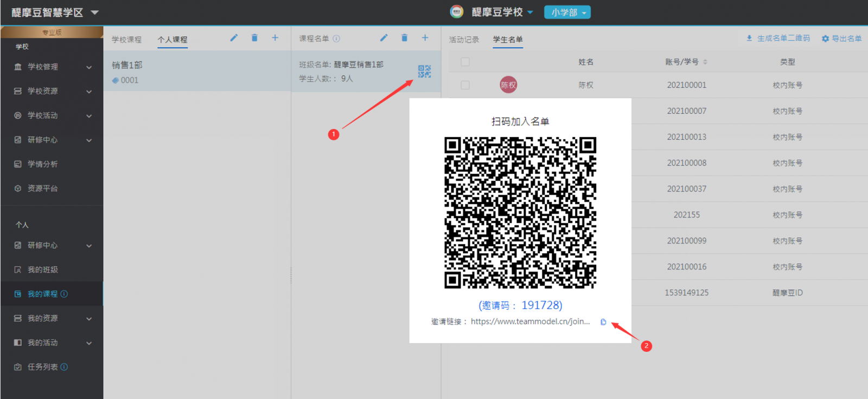This screenshot has height=399, width=868.
Task: Switch to the 活动记录 tab
Action: point(464,40)
